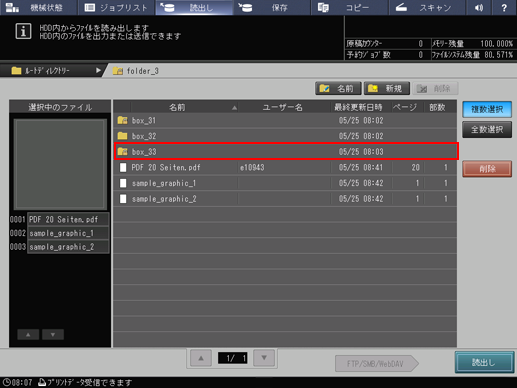Click the printer data reception status icon
This screenshot has height=388, width=517.
(42, 382)
